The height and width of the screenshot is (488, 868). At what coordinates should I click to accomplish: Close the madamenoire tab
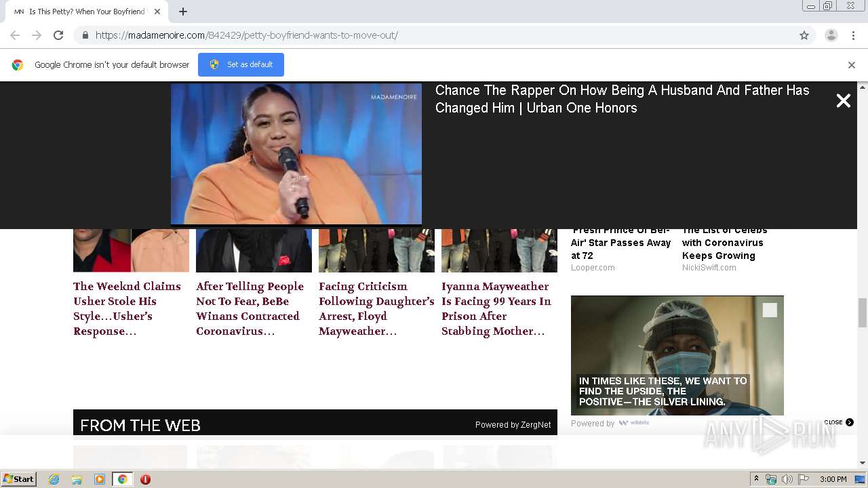(x=157, y=12)
